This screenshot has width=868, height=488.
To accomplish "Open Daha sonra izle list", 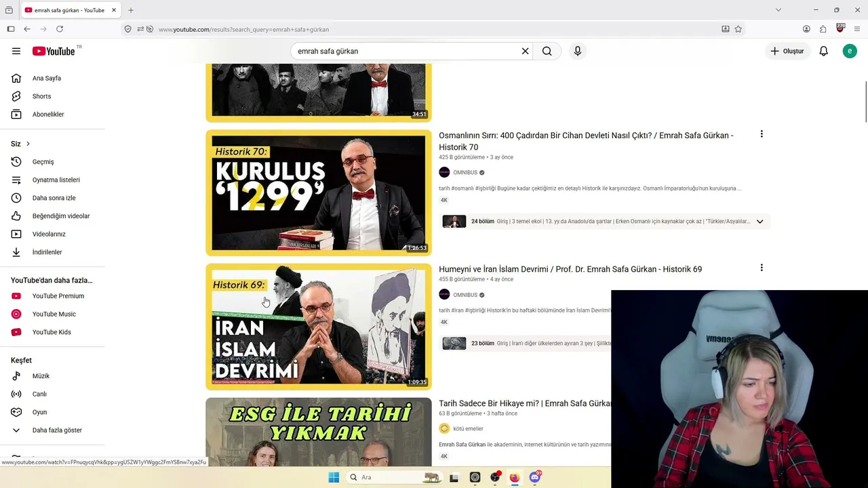I will pyautogui.click(x=53, y=198).
